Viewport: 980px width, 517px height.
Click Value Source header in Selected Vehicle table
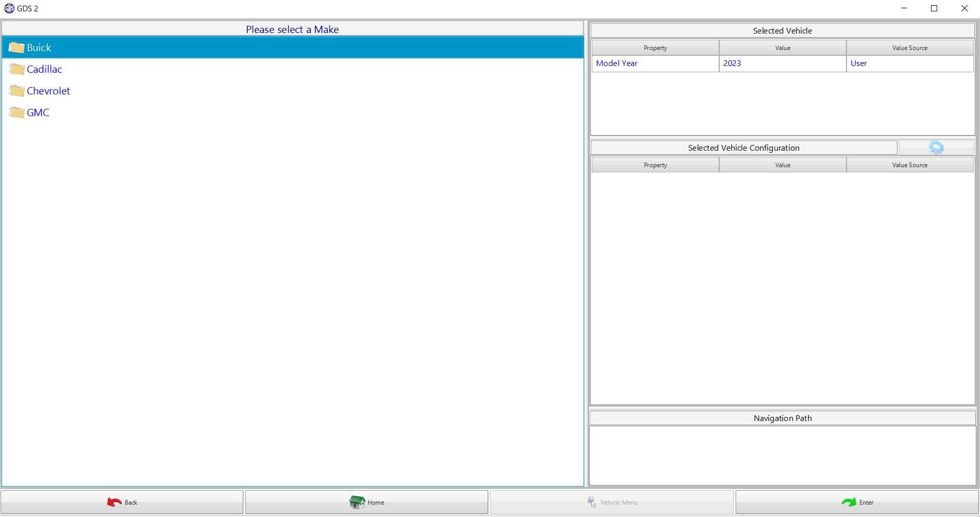[910, 48]
